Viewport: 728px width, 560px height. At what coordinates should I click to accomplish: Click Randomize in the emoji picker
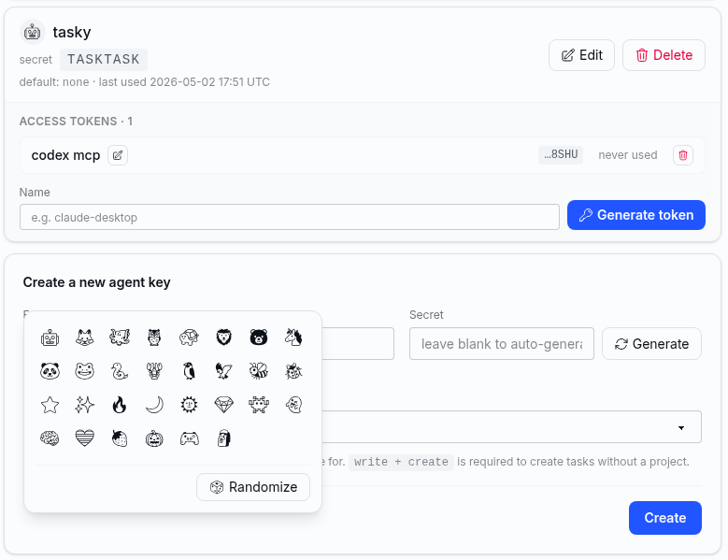point(253,487)
